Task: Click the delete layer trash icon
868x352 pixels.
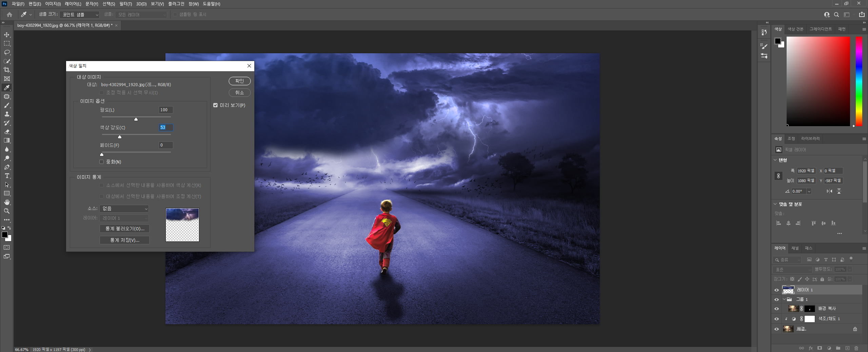Action: pos(856,348)
